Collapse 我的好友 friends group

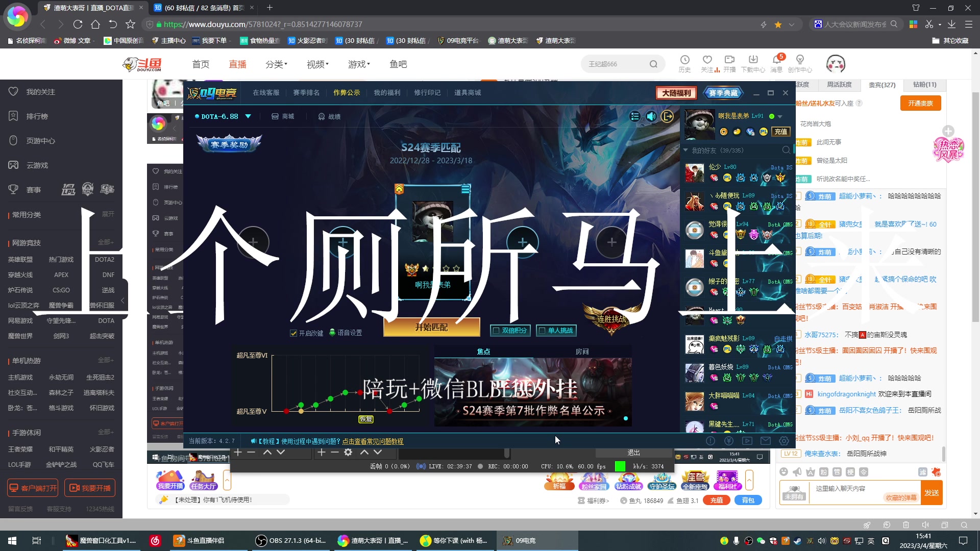(x=685, y=150)
